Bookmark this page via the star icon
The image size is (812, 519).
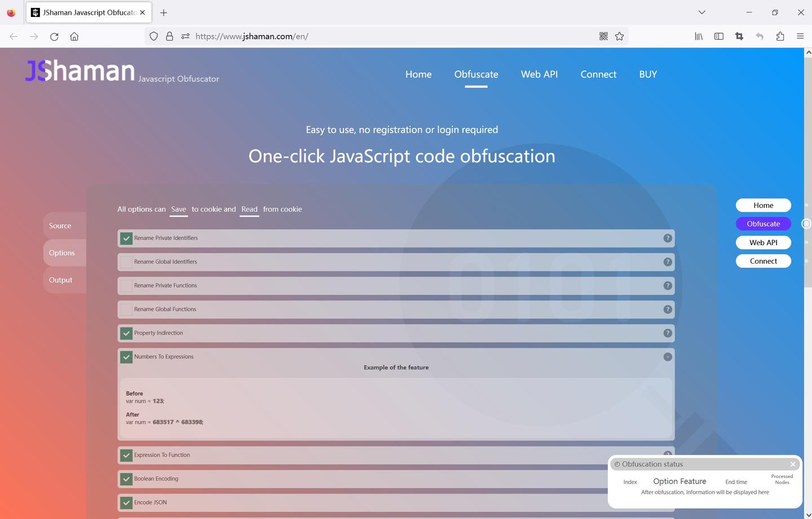click(619, 36)
